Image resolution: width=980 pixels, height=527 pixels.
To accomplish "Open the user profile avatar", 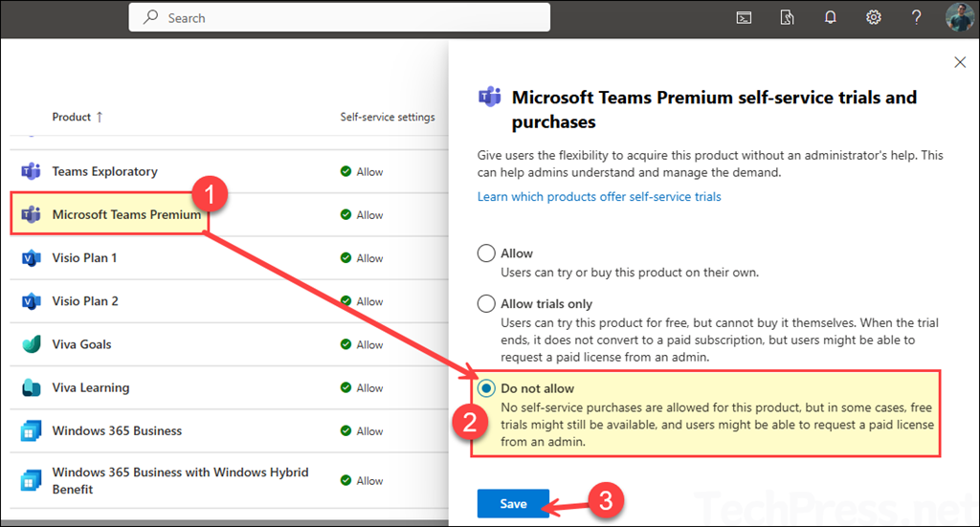I will coord(958,17).
